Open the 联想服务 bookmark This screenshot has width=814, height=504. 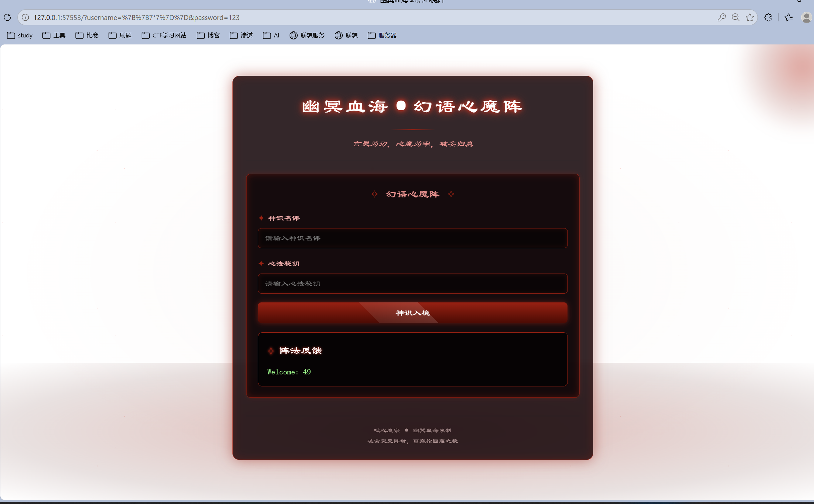(x=307, y=35)
